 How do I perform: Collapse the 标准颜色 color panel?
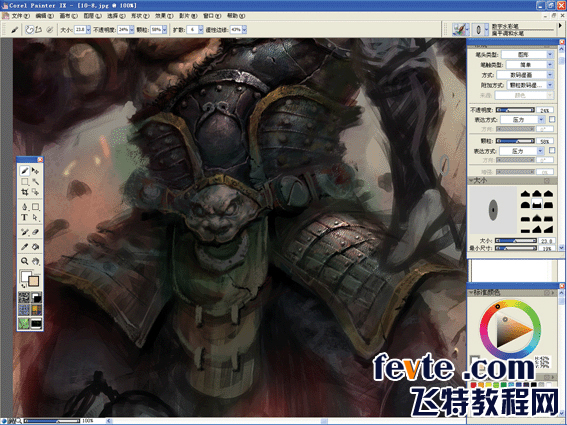(472, 292)
